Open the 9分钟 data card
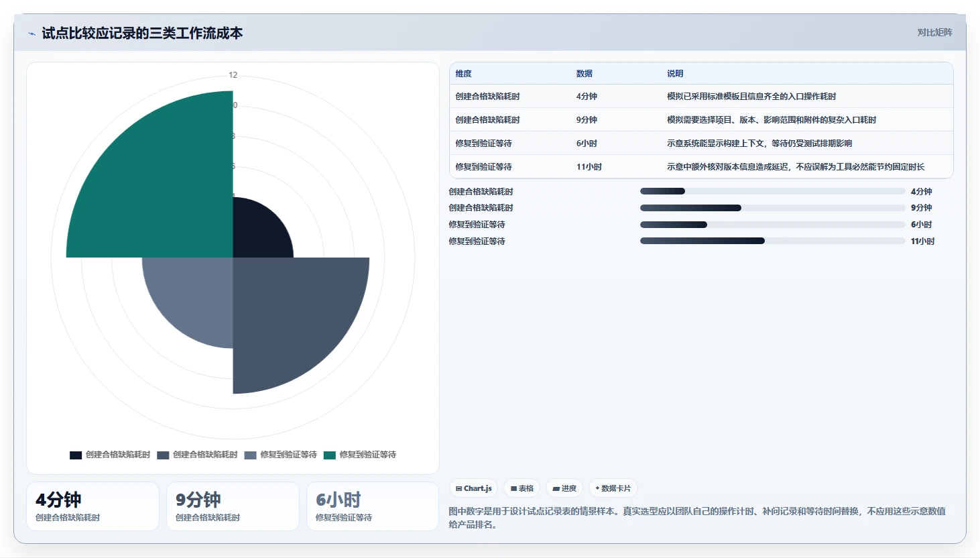 point(233,506)
